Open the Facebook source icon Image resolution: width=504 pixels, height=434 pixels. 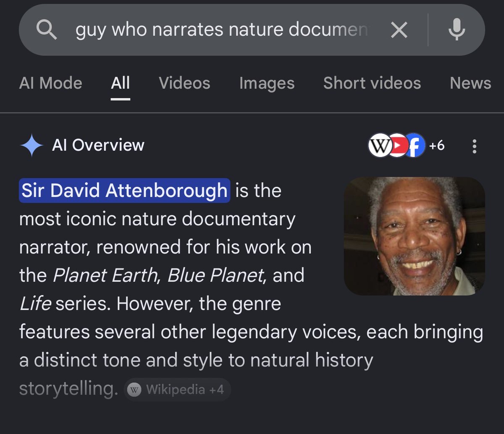415,146
